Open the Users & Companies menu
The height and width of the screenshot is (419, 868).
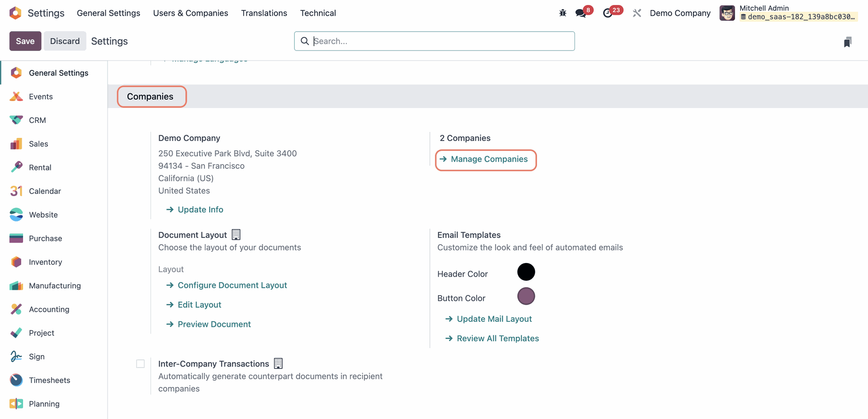(190, 13)
